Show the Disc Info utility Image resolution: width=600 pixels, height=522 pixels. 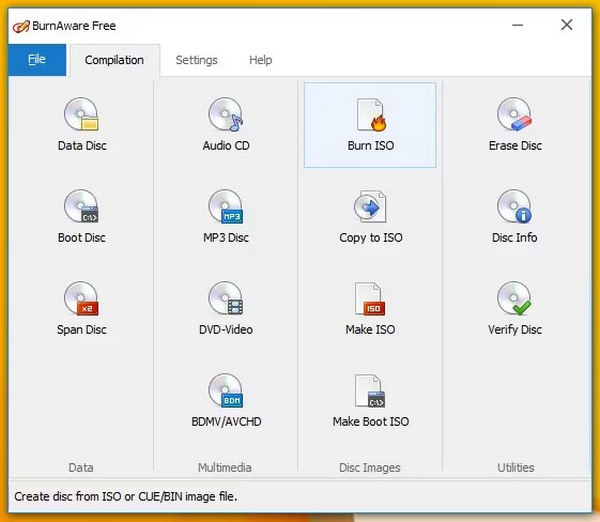[515, 216]
